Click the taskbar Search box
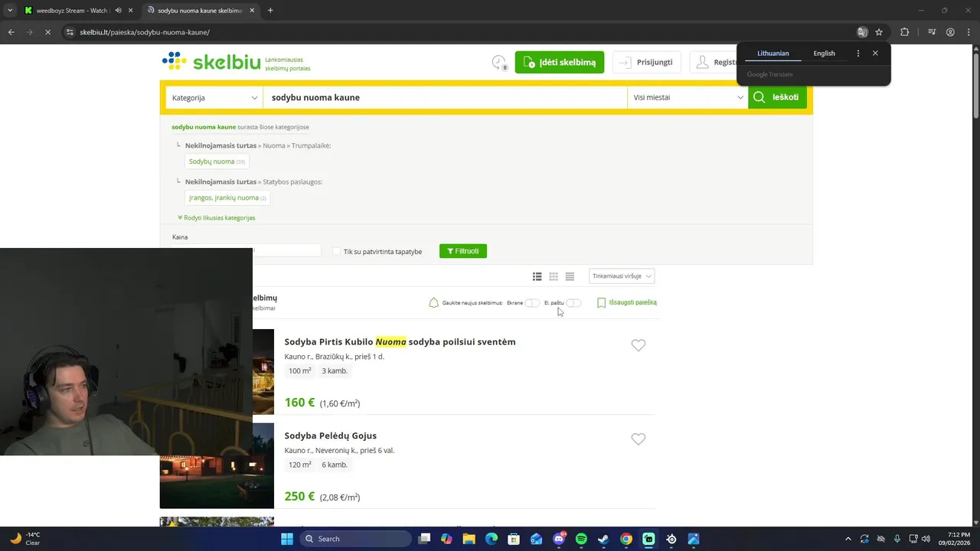This screenshot has width=980, height=551. click(x=354, y=539)
